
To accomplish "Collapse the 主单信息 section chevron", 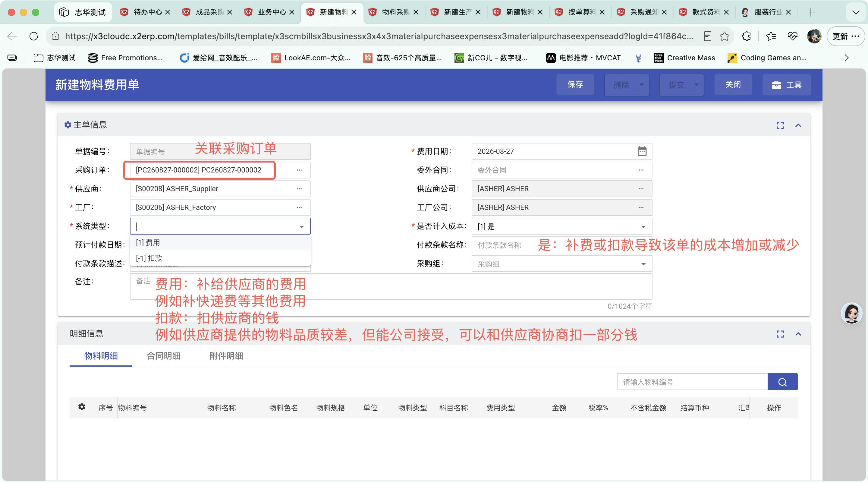I will point(798,125).
